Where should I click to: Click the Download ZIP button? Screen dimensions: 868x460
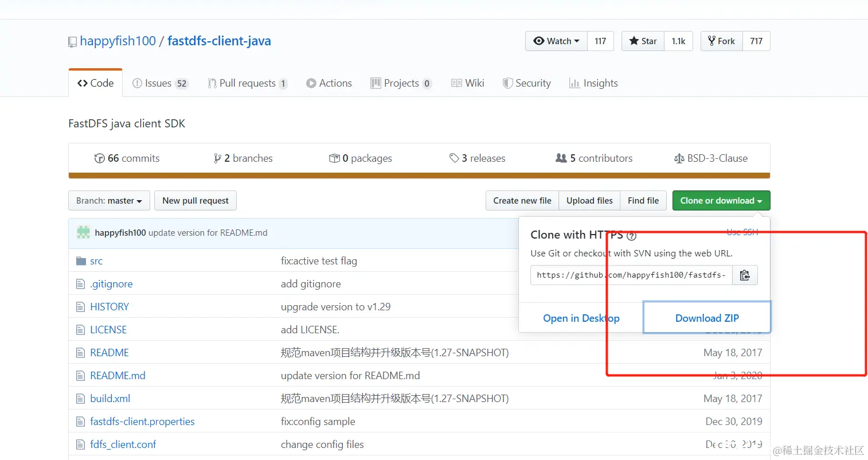707,318
